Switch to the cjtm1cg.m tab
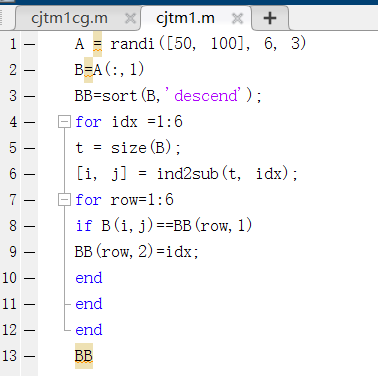 (x=69, y=18)
